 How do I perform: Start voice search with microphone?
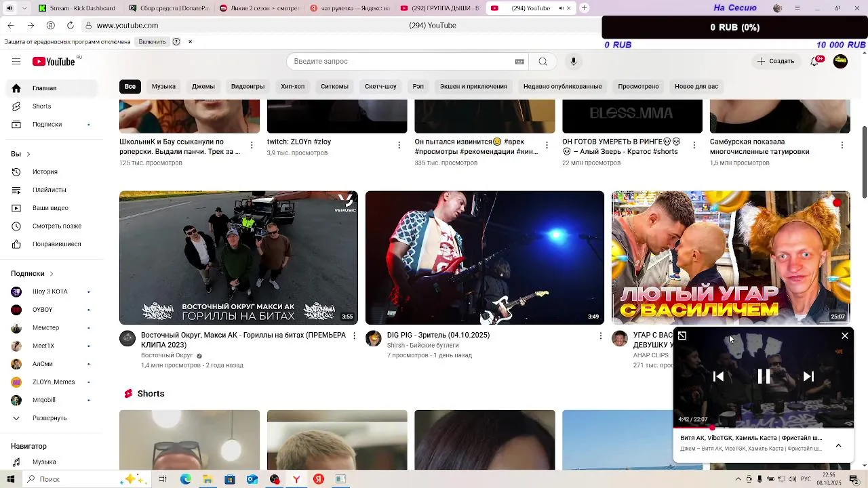click(574, 62)
